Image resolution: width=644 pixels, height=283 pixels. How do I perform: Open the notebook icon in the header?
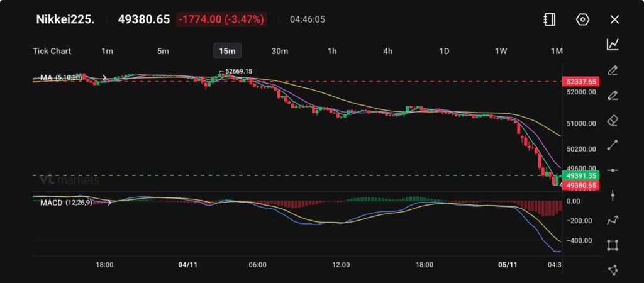pyautogui.click(x=550, y=19)
